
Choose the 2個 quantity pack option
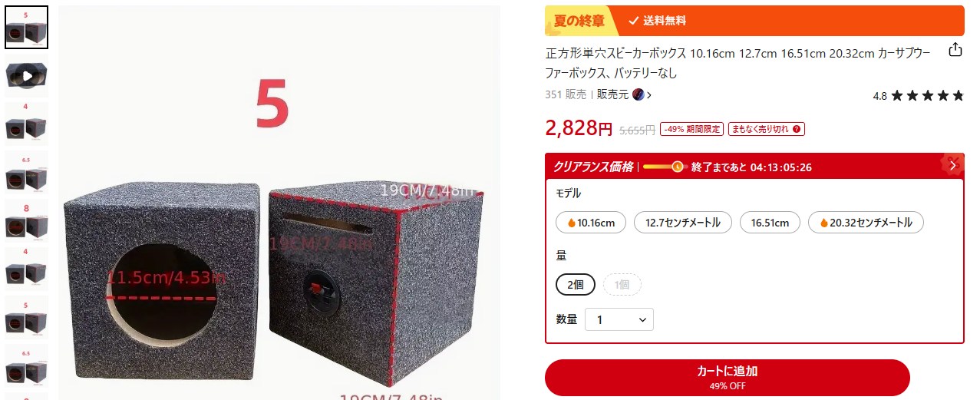pos(576,285)
